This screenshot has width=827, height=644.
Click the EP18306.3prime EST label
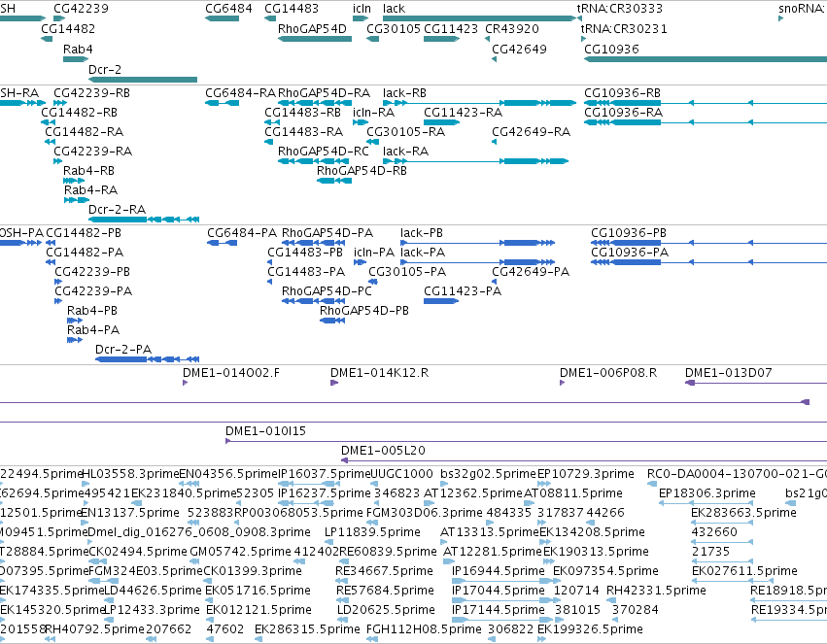tap(706, 492)
